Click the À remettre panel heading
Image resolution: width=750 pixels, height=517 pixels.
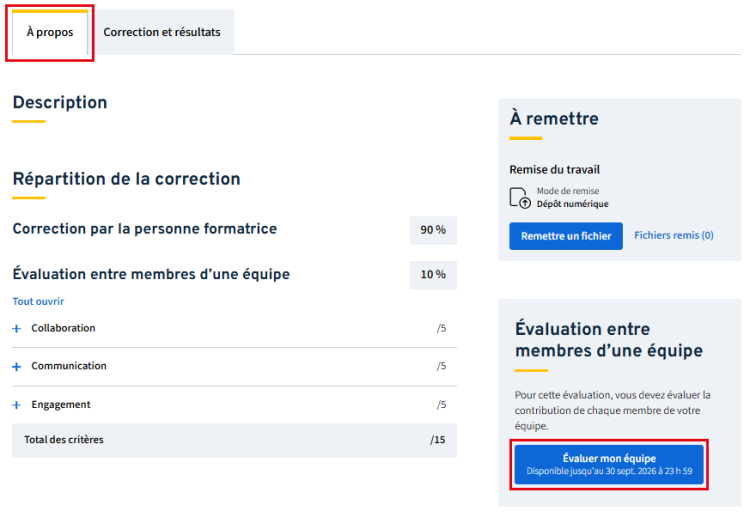[x=554, y=119]
